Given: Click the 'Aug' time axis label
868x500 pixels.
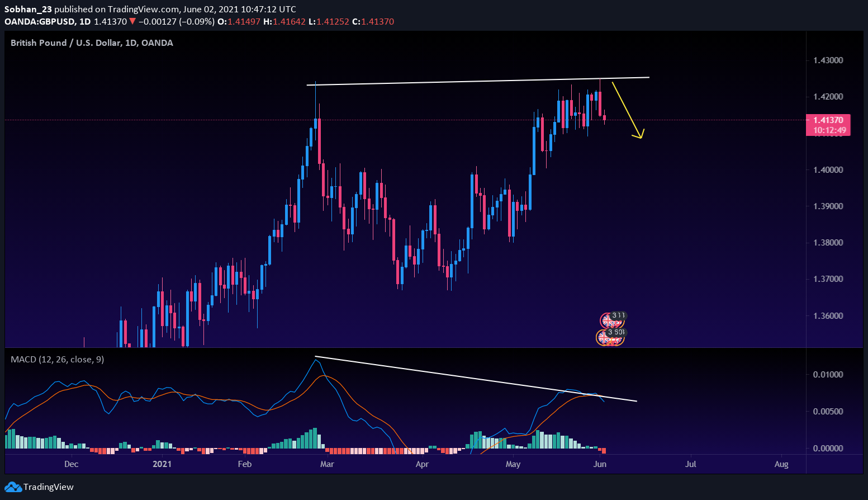Looking at the screenshot, I should click(x=781, y=464).
